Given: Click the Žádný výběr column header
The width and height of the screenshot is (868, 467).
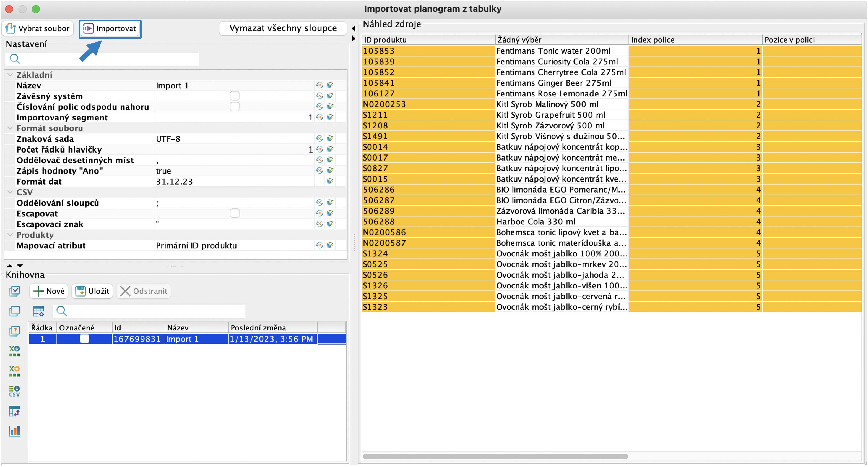Looking at the screenshot, I should 562,40.
